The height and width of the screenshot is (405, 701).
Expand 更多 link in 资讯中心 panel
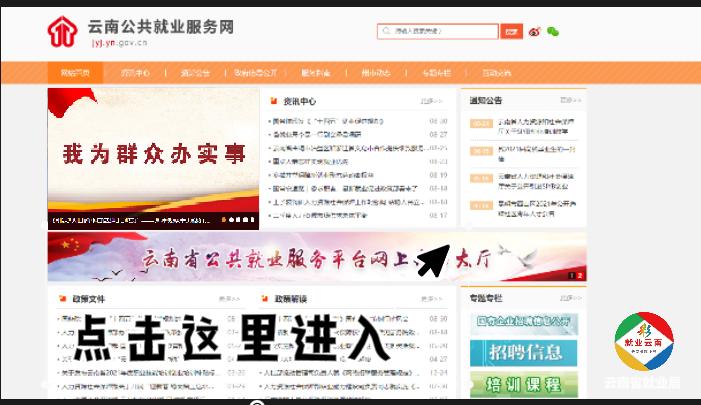pos(431,101)
